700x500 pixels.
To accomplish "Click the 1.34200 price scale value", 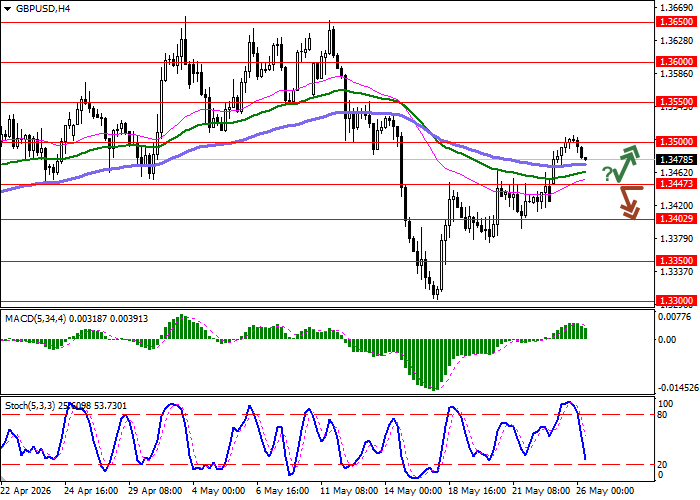I will click(x=677, y=206).
